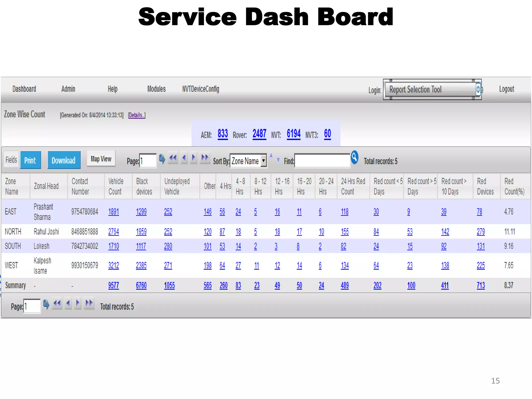Open SOUTH Other count 101
The width and height of the screenshot is (532, 399).
(x=208, y=246)
